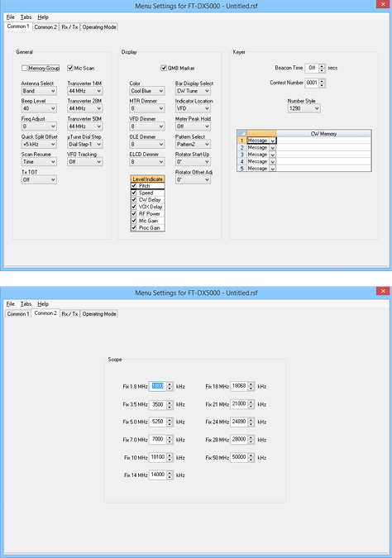Image resolution: width=392 pixels, height=558 pixels.
Task: Click the Fix 50 MHz spinner arrows
Action: click(251, 457)
